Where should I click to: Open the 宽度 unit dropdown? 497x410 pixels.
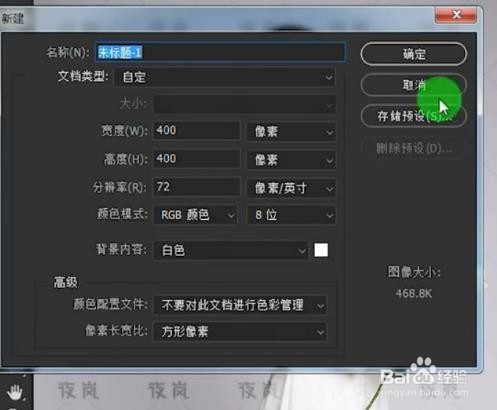[x=291, y=131]
